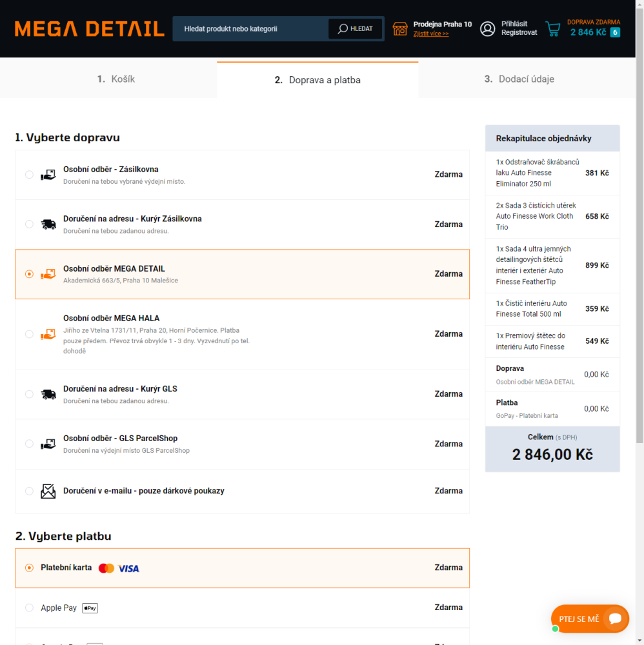Click Akademická 663/5, Praha 10 Malešice address
The height and width of the screenshot is (645, 644).
(121, 281)
